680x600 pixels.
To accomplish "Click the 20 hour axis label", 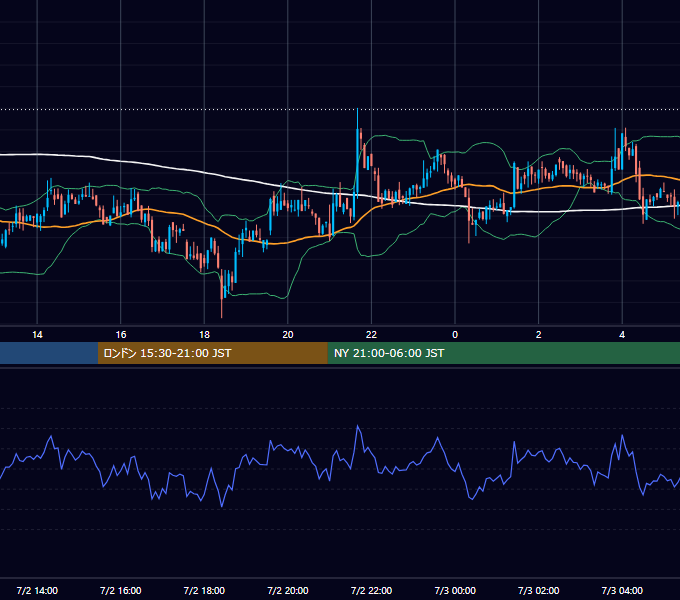I will [x=288, y=335].
